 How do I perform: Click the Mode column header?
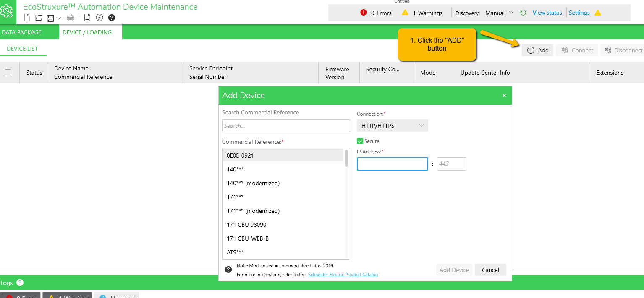[x=428, y=73]
